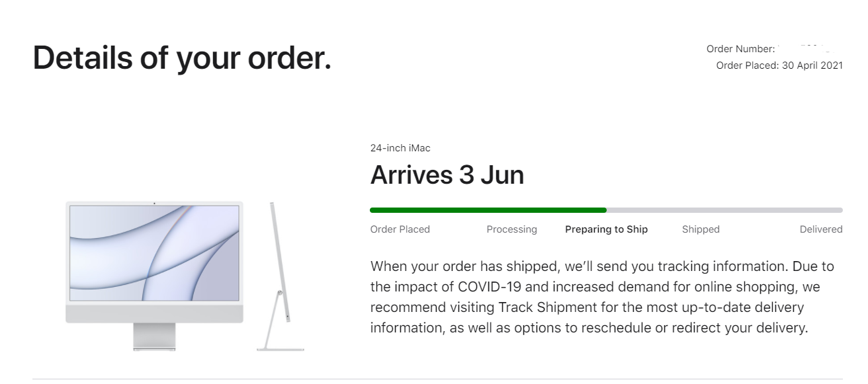Screen dimensions: 868x384
Task: Click the 24-inch iMac product label
Action: click(400, 148)
